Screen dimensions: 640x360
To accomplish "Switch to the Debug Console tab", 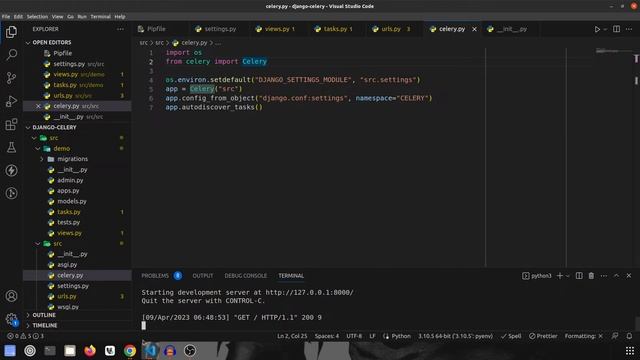I will pos(246,276).
